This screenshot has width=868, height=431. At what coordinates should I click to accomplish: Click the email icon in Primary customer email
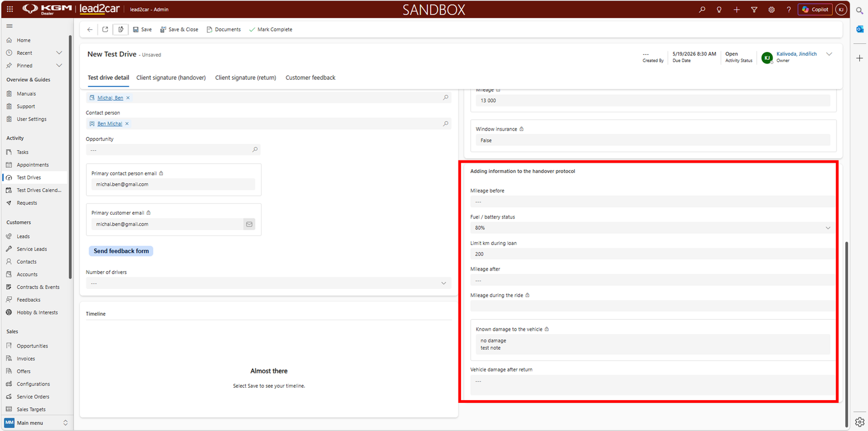pos(249,224)
